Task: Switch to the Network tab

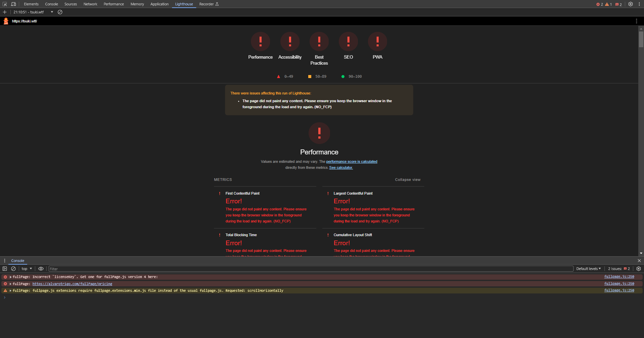Action: click(90, 4)
